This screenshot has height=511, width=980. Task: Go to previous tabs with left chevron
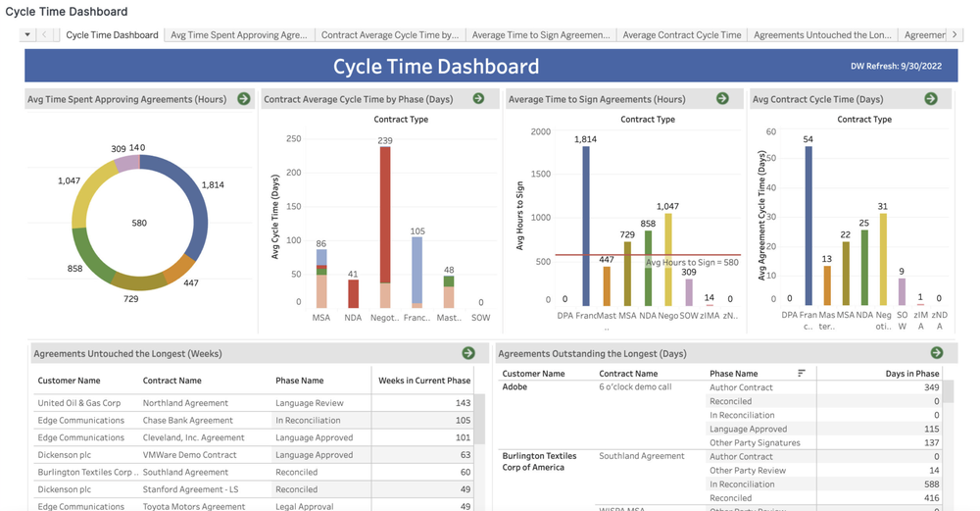tap(44, 35)
